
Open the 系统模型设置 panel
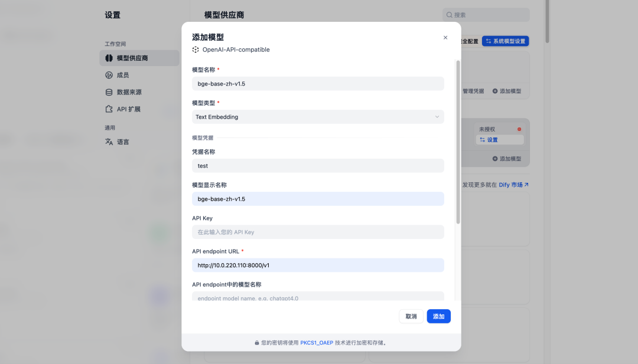tap(507, 41)
